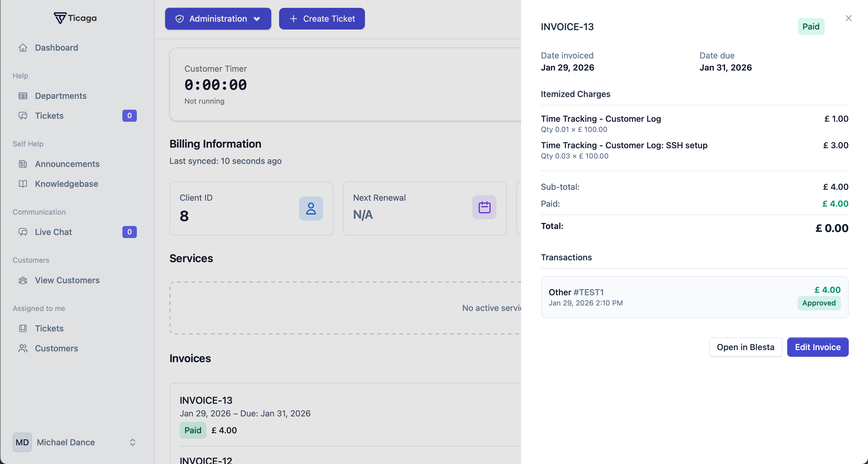The height and width of the screenshot is (464, 868).
Task: Open the tickets counter badge showing 0
Action: tap(129, 116)
